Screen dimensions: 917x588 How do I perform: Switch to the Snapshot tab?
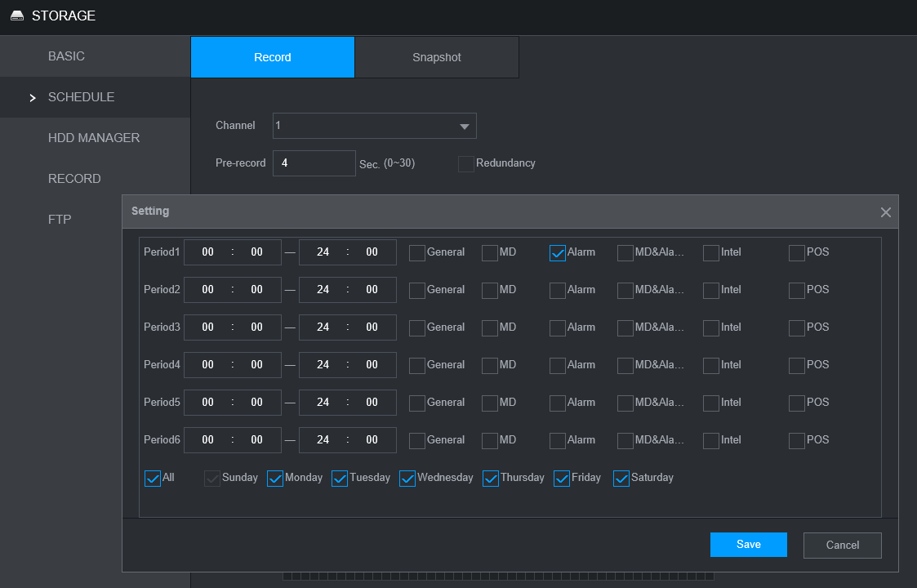pos(436,57)
